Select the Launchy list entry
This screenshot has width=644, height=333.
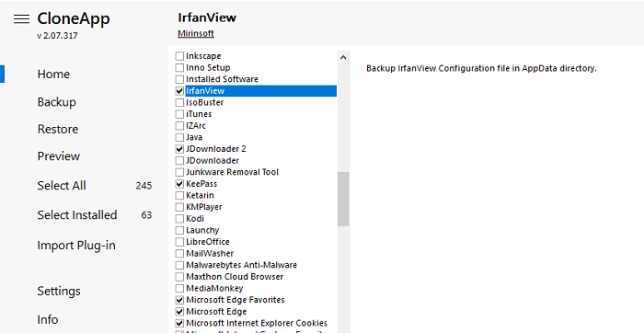pyautogui.click(x=202, y=230)
